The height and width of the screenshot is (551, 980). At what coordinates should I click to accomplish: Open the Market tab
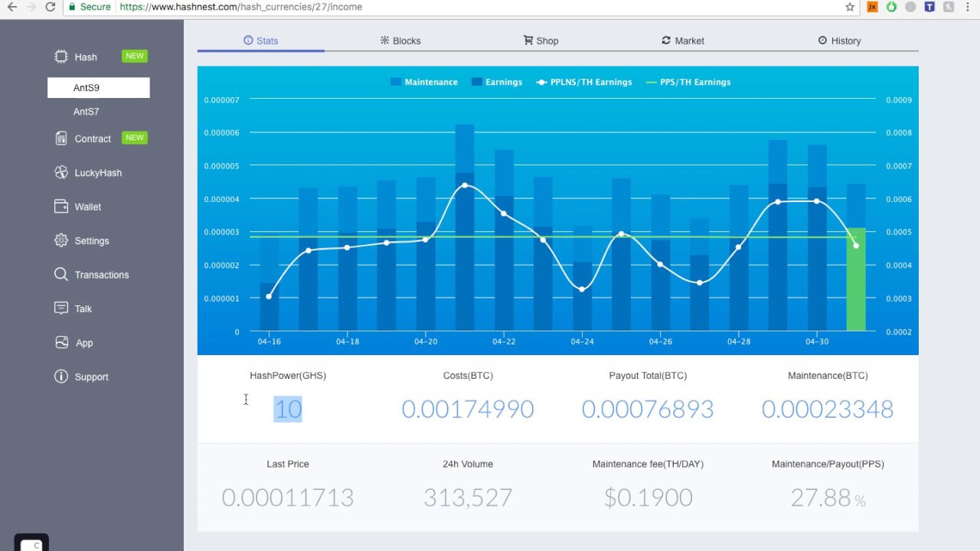(x=683, y=41)
